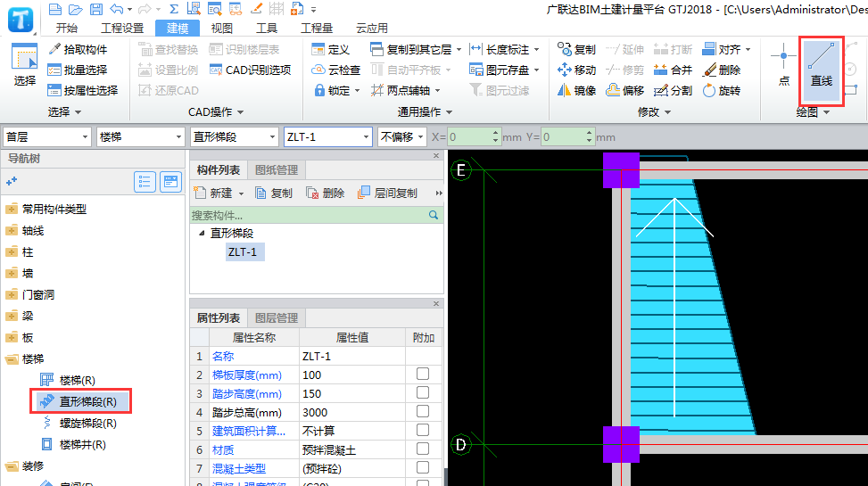Click the 踏步总高 value 3000 cell
Viewport: 868px width, 486px height.
tap(352, 412)
